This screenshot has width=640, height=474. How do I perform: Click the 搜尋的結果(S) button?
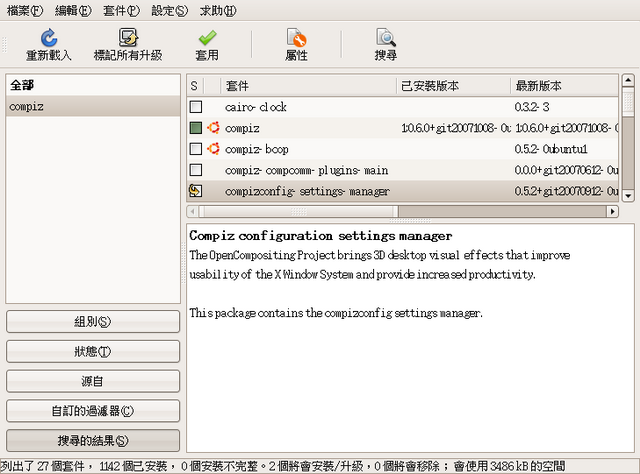[93, 441]
